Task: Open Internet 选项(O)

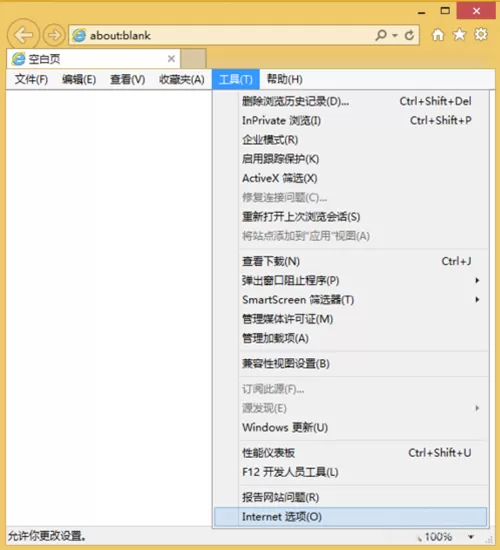Action: click(x=351, y=517)
